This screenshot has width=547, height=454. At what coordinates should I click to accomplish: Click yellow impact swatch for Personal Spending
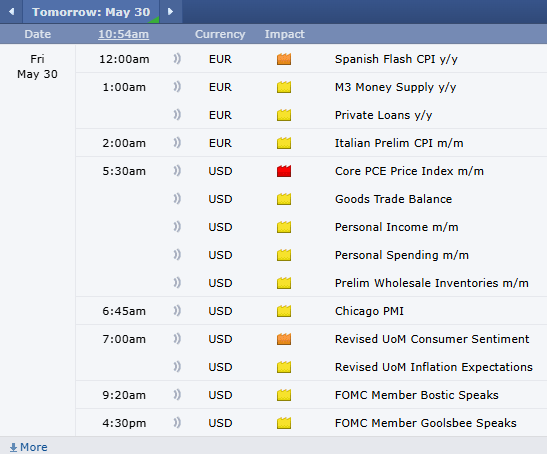tap(284, 255)
